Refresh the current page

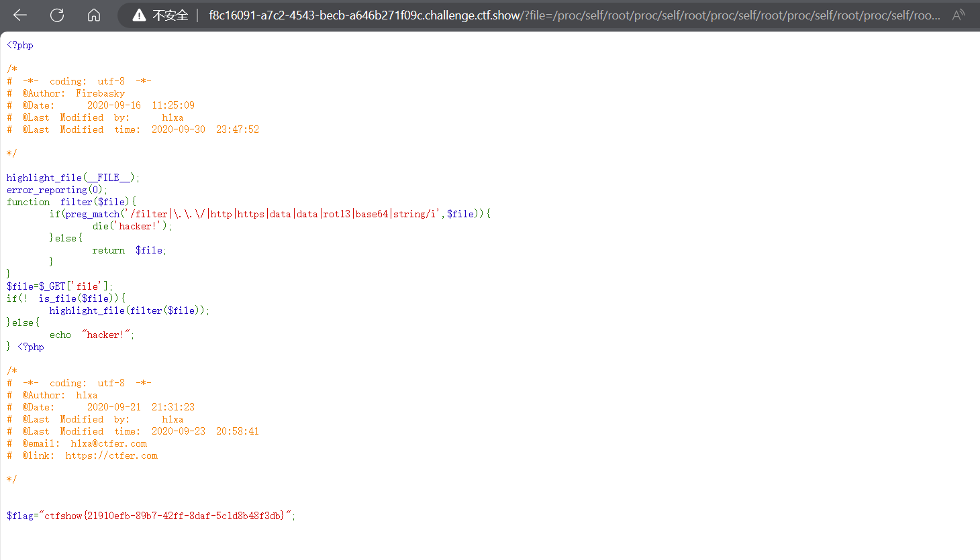[x=57, y=15]
